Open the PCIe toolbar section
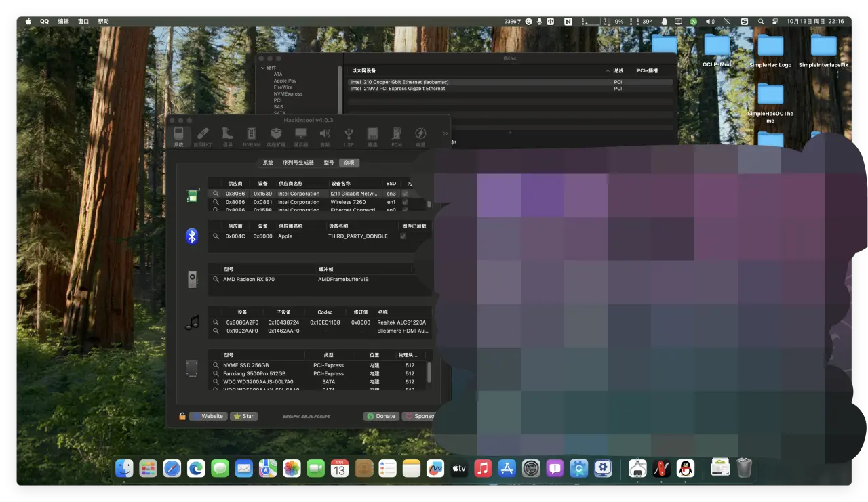The image size is (868, 502). (x=397, y=136)
